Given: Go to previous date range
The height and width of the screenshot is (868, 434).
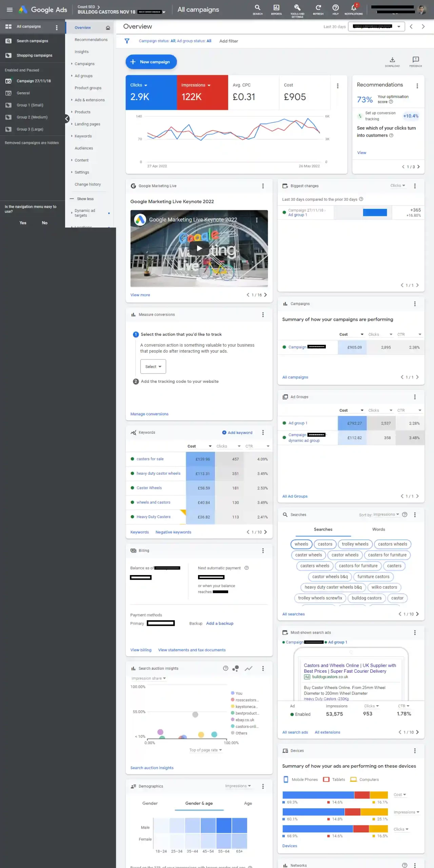Looking at the screenshot, I should 411,26.
